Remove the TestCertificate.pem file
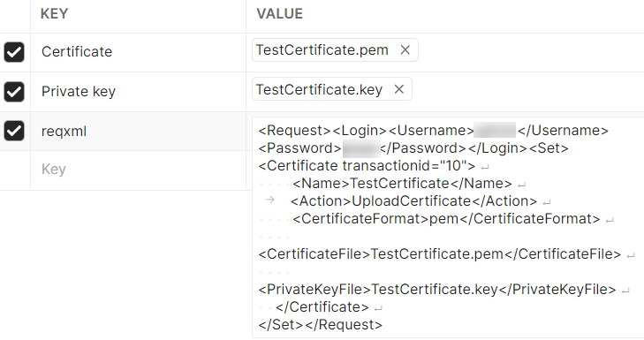The height and width of the screenshot is (340, 644). [x=405, y=50]
